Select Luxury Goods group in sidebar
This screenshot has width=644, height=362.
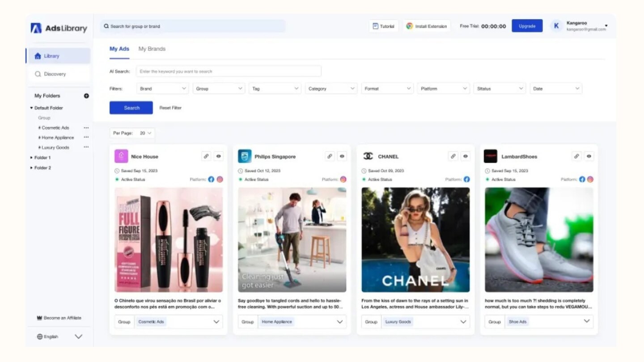click(54, 147)
